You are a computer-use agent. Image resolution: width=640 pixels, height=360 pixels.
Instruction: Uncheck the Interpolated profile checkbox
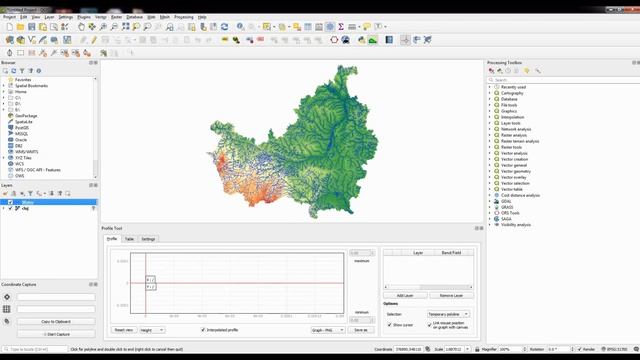203,330
